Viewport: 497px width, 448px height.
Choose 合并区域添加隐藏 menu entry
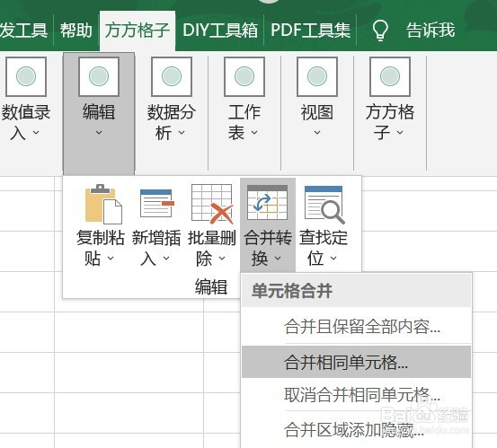click(x=356, y=430)
